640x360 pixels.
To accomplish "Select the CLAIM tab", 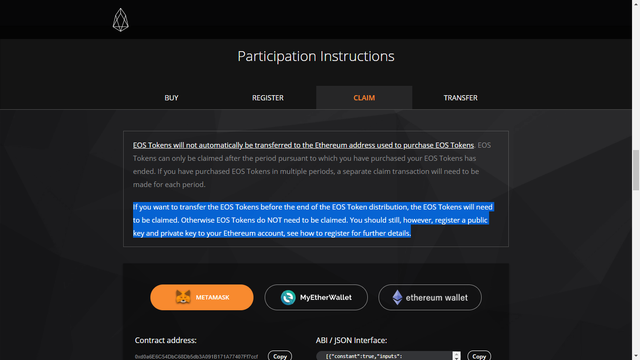I will point(364,98).
